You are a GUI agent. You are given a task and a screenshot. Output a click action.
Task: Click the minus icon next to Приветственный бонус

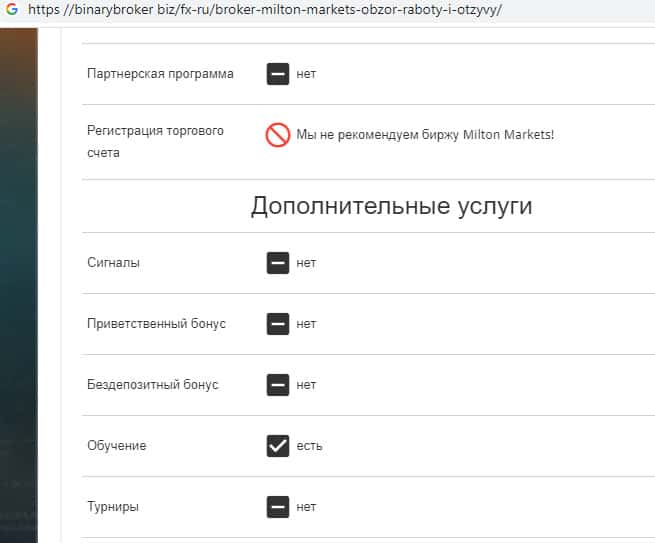coord(278,324)
